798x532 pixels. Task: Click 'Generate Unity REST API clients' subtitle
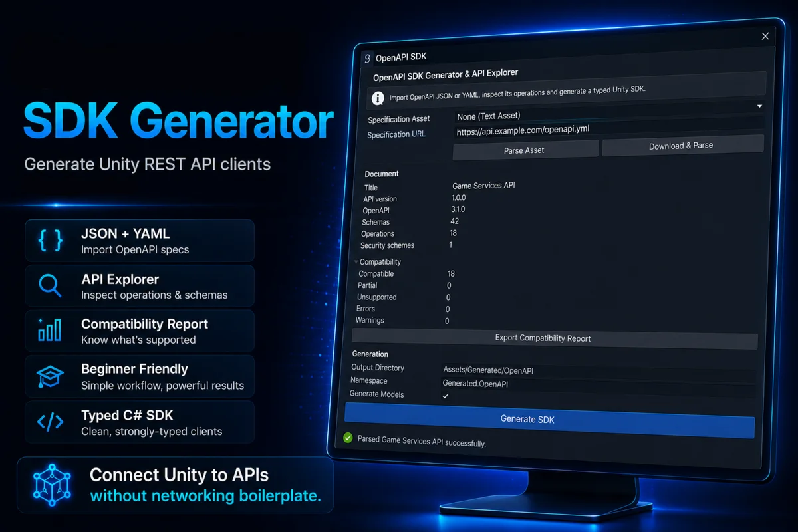pos(148,164)
